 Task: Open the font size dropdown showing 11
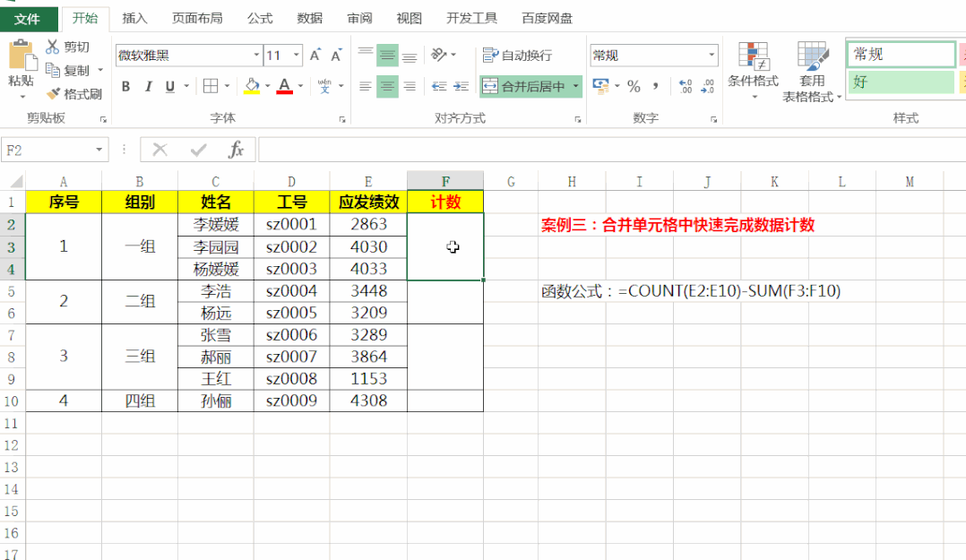[x=297, y=56]
